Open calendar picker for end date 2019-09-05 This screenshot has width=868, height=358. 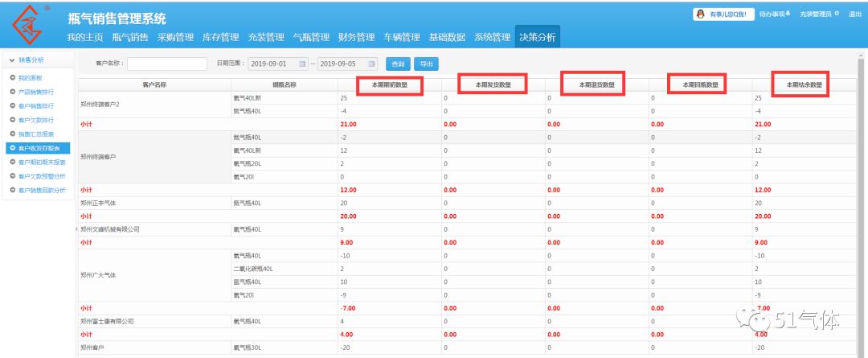pos(372,64)
